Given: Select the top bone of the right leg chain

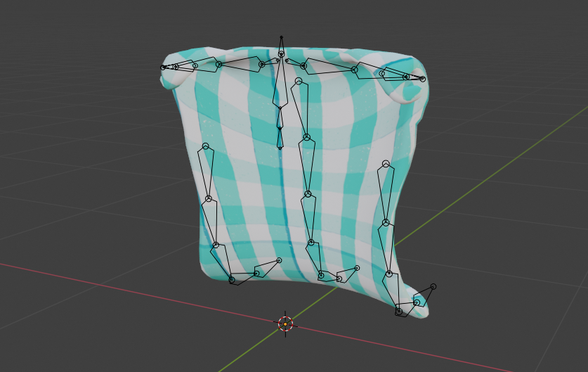Looking at the screenshot, I should pyautogui.click(x=386, y=193).
